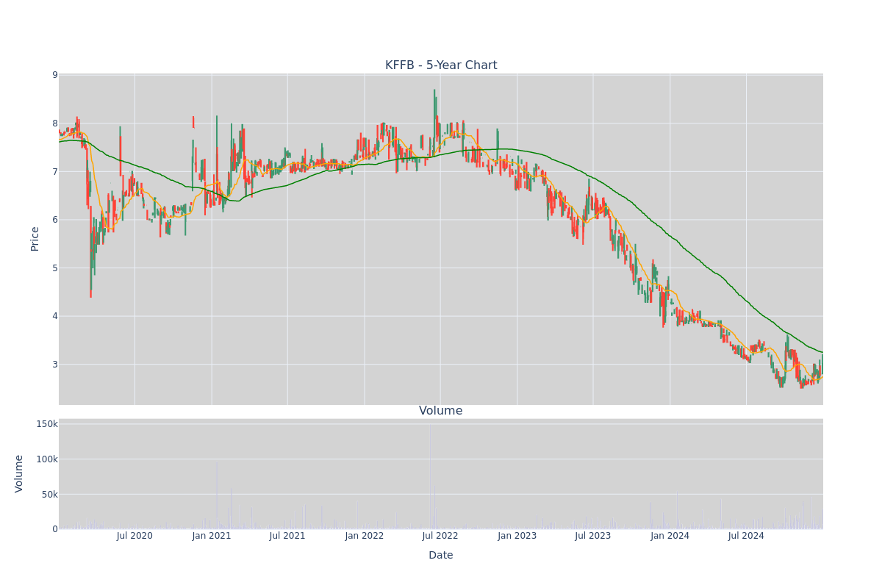Click the price axis value 5
882x588 pixels.
(x=54, y=268)
